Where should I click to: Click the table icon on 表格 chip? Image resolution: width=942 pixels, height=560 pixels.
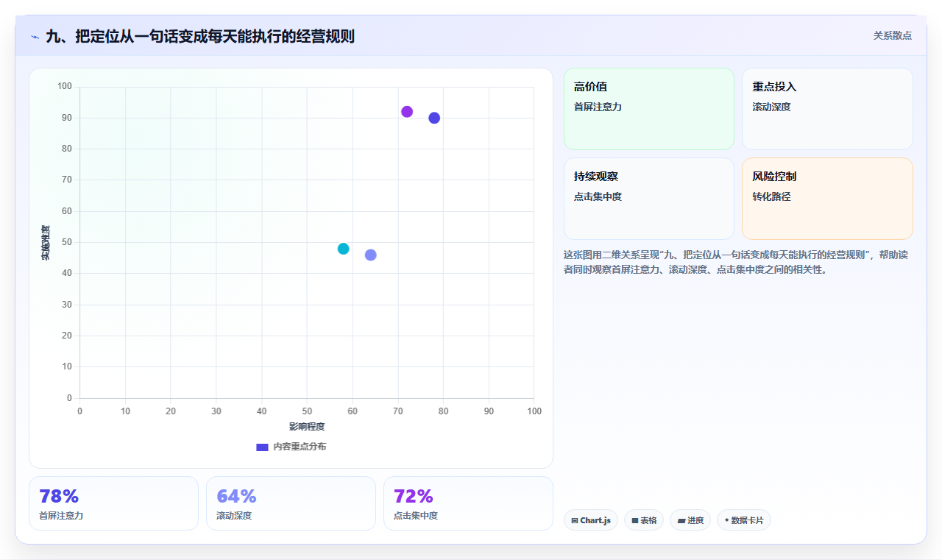coord(634,520)
